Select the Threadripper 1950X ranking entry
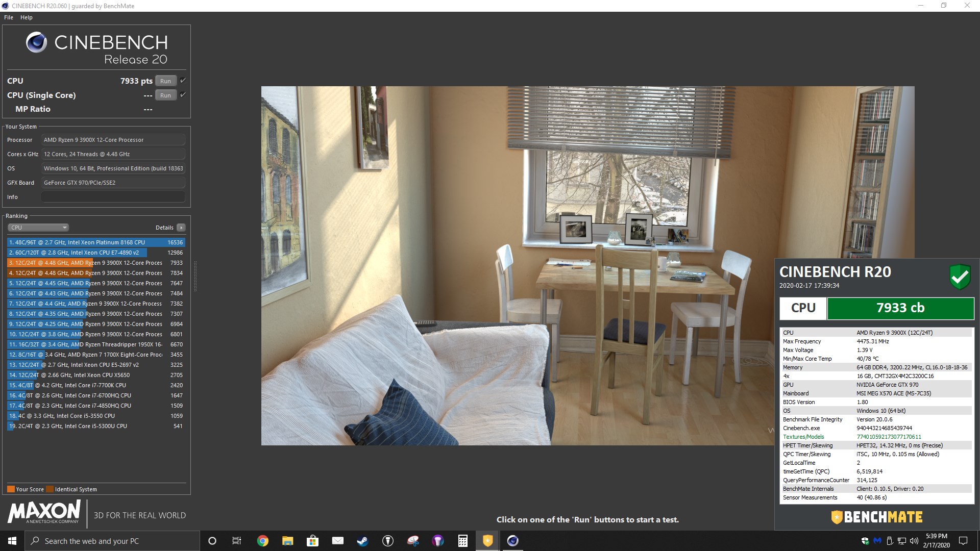 (x=96, y=344)
